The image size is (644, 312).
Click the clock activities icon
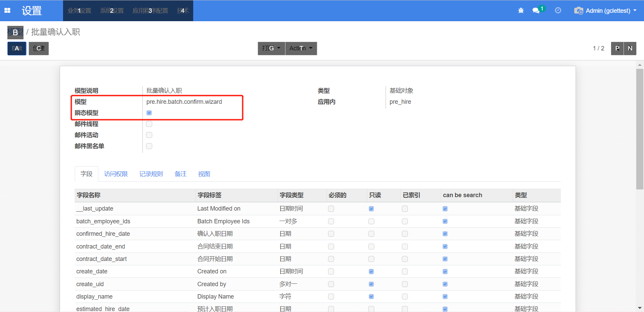pos(558,10)
